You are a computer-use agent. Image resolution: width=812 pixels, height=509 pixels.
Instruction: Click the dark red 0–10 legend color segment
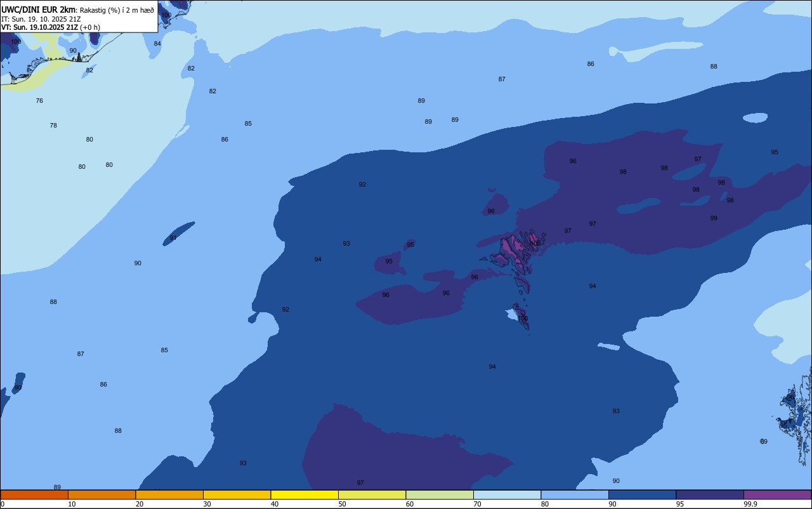34,494
